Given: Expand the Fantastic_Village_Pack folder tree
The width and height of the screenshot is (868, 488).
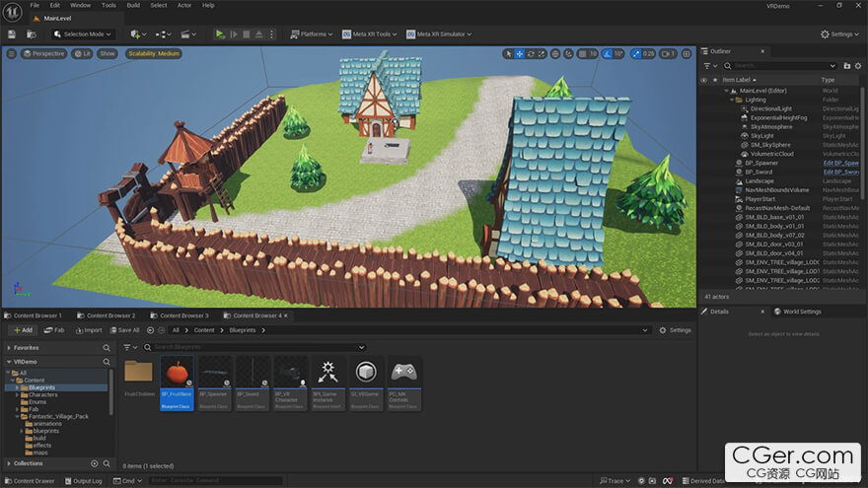Looking at the screenshot, I should 19,416.
